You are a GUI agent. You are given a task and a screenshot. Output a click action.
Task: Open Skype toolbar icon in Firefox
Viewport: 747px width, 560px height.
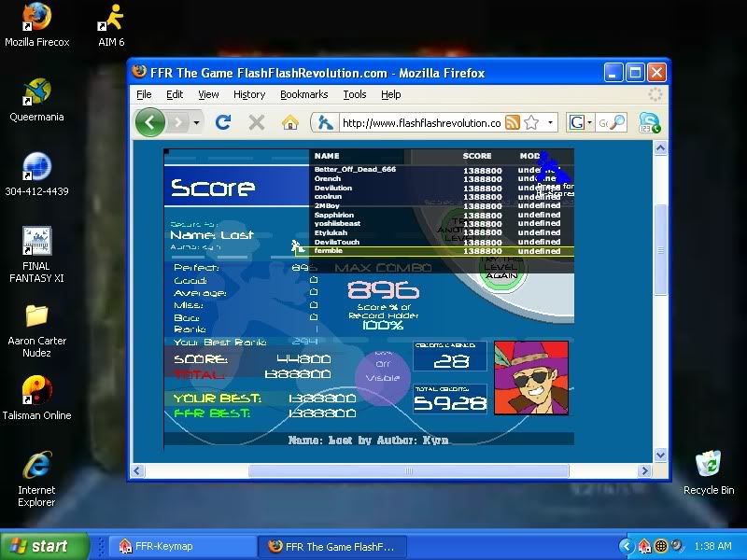(x=649, y=122)
